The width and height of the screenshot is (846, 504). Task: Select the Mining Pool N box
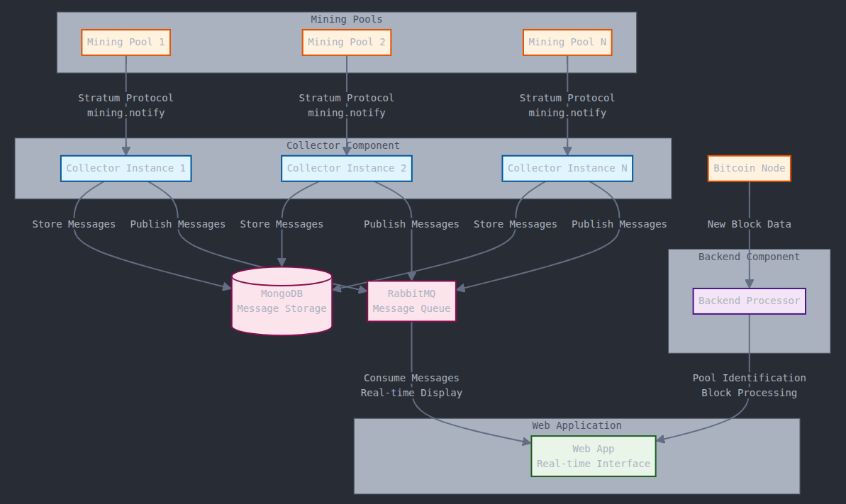pos(567,43)
